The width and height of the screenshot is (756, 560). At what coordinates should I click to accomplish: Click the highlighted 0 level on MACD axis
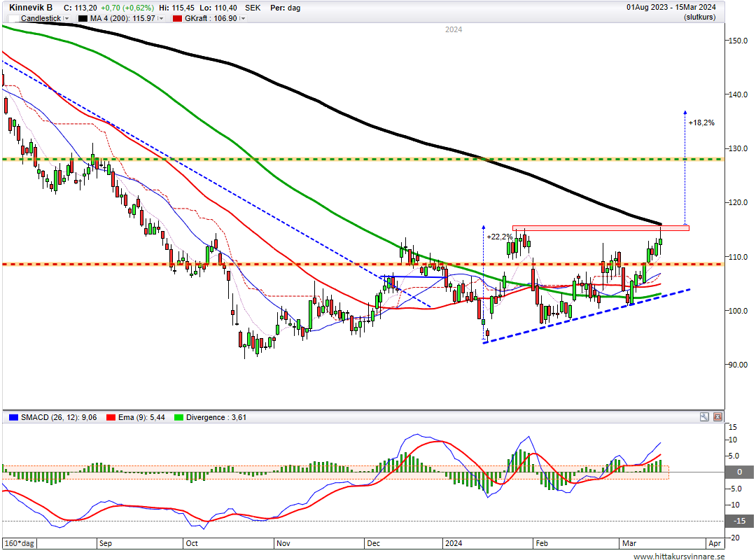739,472
